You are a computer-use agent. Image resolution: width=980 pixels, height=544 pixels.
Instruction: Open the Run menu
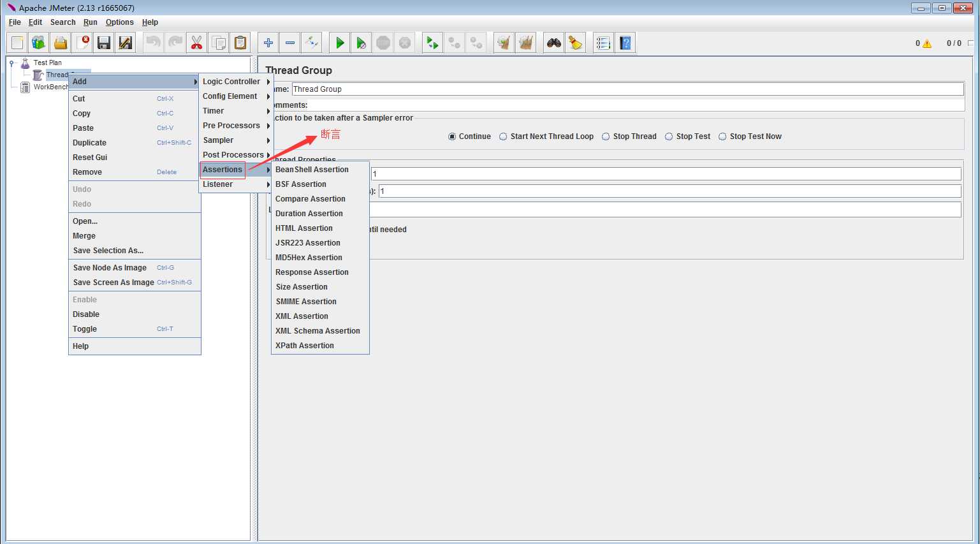(x=91, y=22)
